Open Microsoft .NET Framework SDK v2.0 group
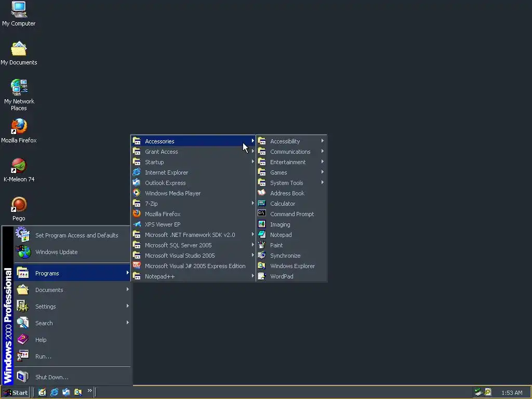Image resolution: width=532 pixels, height=399 pixels. [193, 235]
